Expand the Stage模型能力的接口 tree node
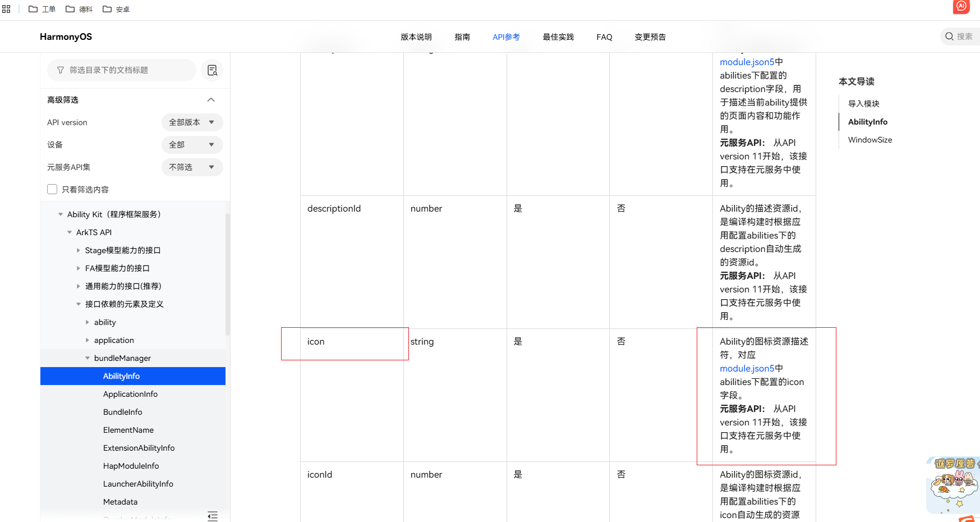The width and height of the screenshot is (980, 522). pos(79,250)
